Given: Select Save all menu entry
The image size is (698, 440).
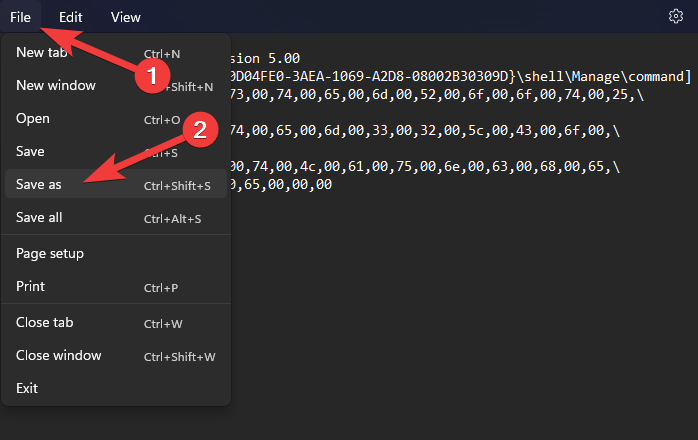Looking at the screenshot, I should click(x=39, y=217).
